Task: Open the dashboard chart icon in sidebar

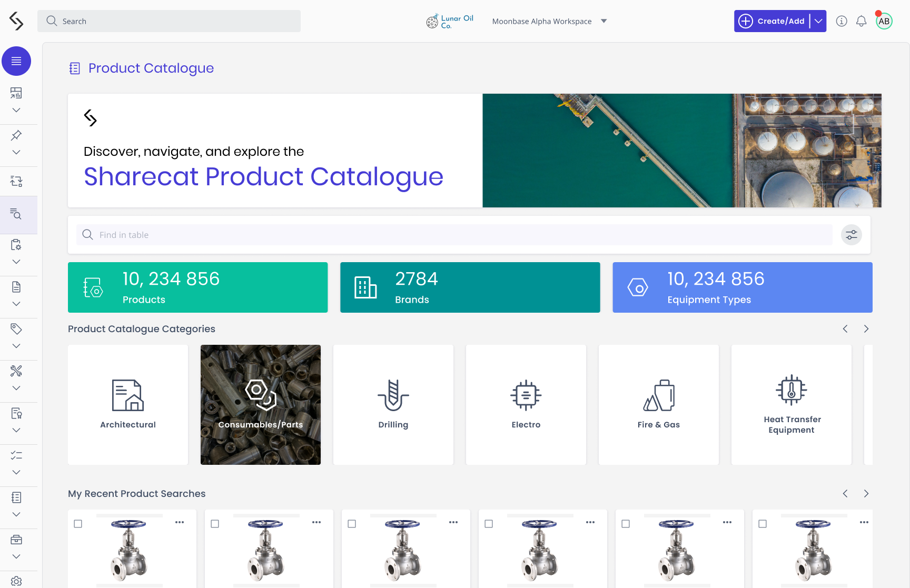Action: click(x=16, y=93)
